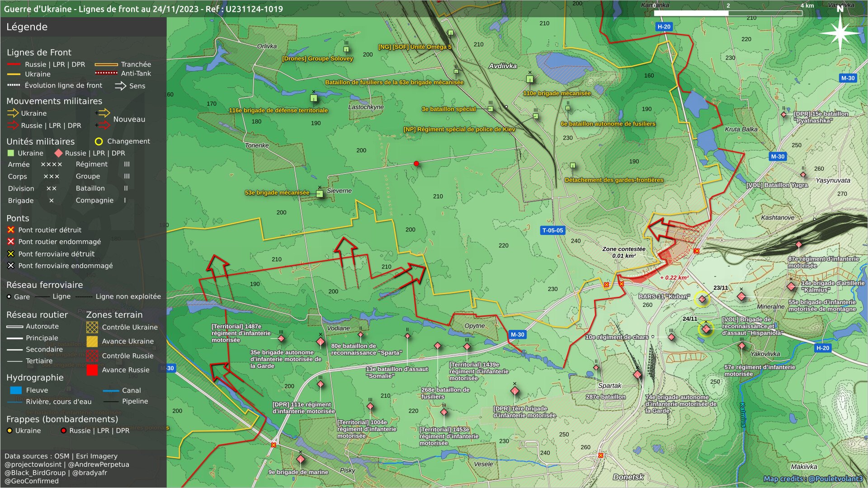Click the Orlivka village label
868x488 pixels.
[267, 46]
